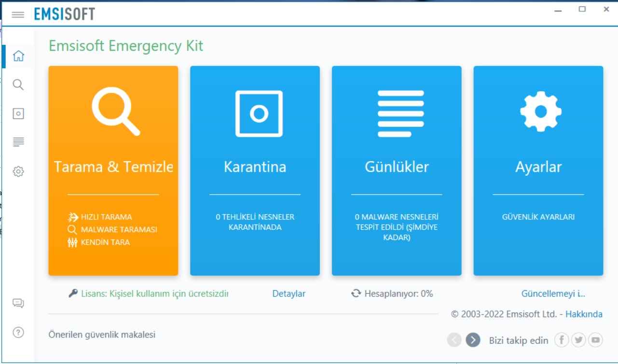618x364 pixels.
Task: Click the Lisans free personal use text
Action: click(x=154, y=294)
